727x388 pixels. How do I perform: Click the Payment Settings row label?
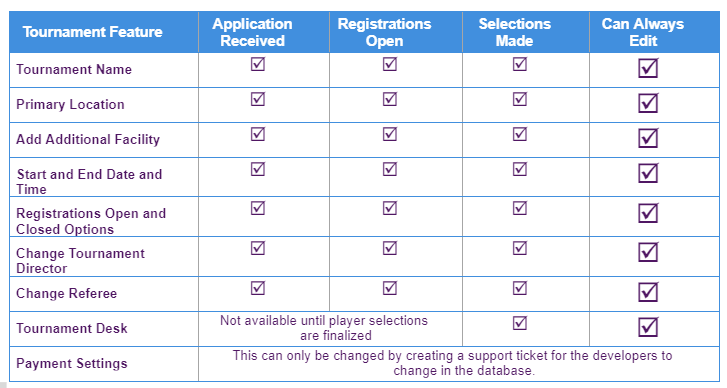[x=72, y=363]
